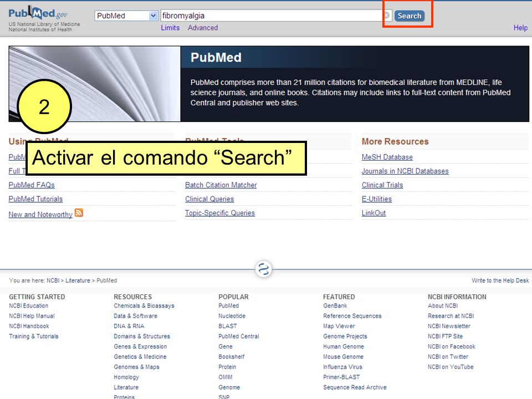
Task: Open Genome Projects
Action: pos(345,336)
